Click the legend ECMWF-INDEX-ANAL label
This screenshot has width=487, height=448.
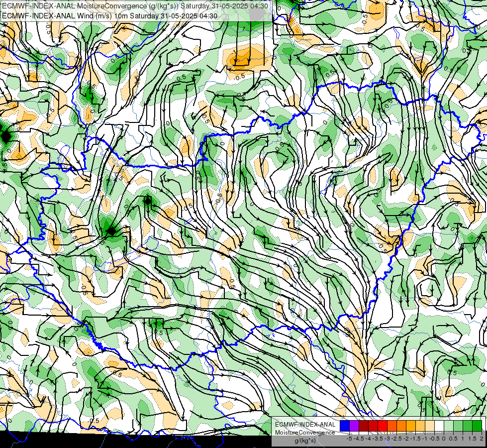[x=305, y=425]
